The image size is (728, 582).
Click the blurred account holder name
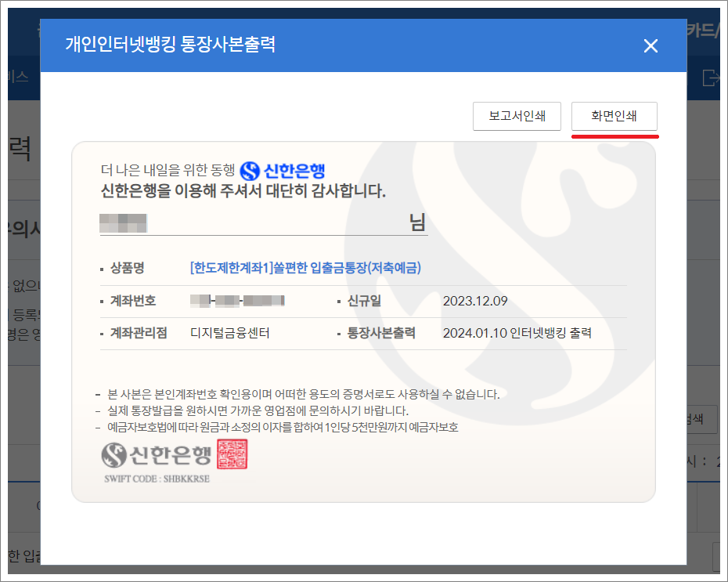[x=123, y=223]
